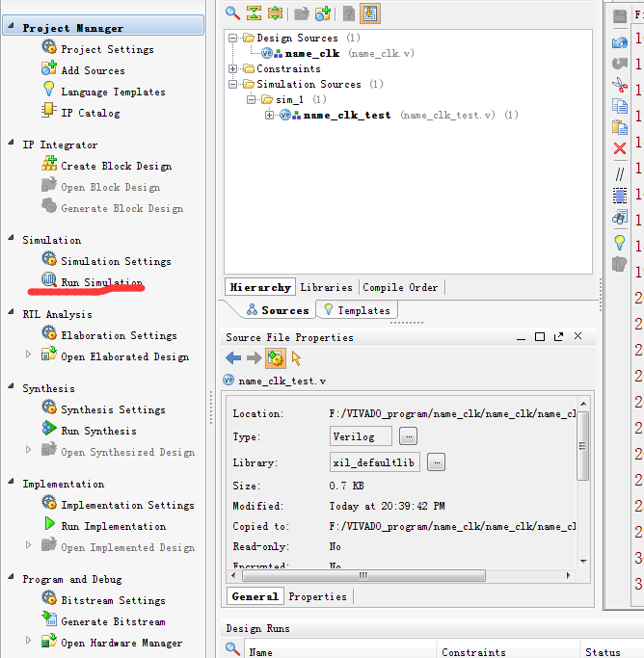Click the Sources search magnifier icon
The height and width of the screenshot is (658, 644).
pos(232,13)
